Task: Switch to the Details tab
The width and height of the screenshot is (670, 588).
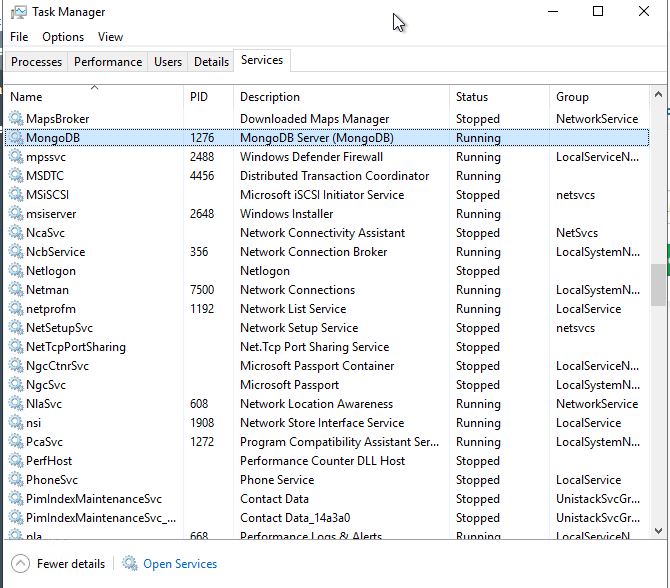Action: point(211,62)
